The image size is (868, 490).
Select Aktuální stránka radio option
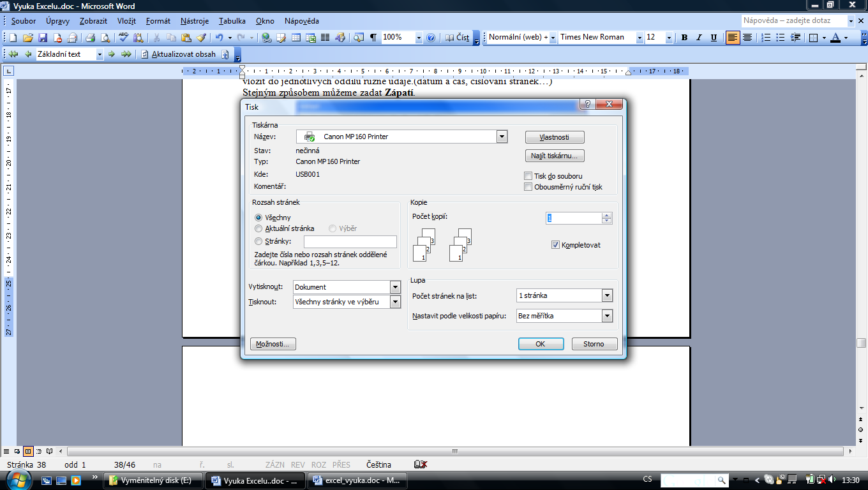[x=258, y=228]
